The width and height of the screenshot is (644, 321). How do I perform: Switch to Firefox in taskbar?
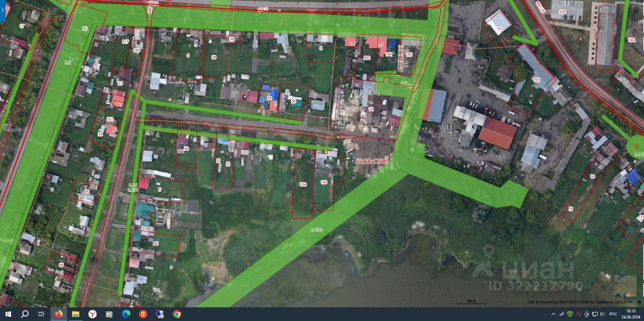(58, 314)
